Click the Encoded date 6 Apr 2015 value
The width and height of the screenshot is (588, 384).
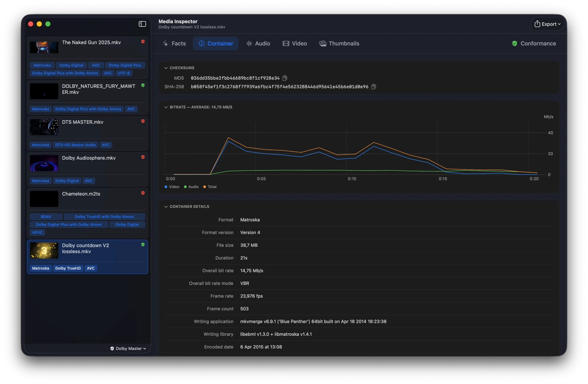[x=261, y=347]
